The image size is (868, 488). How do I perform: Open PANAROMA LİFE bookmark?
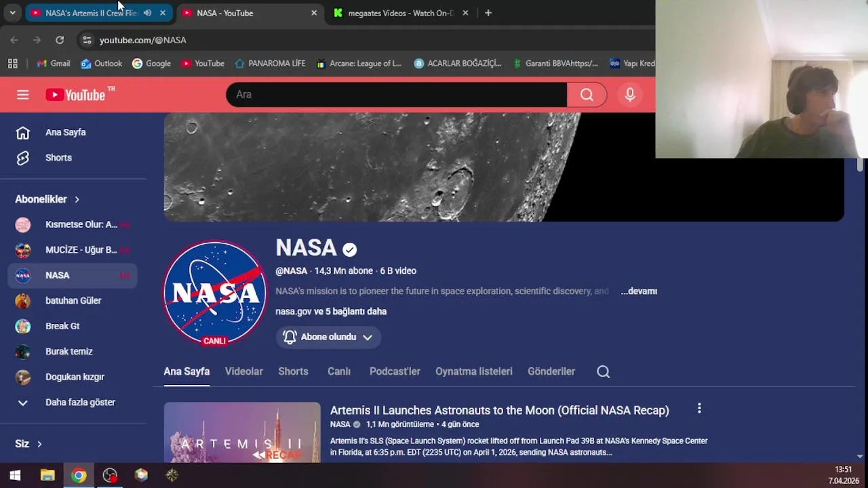270,63
